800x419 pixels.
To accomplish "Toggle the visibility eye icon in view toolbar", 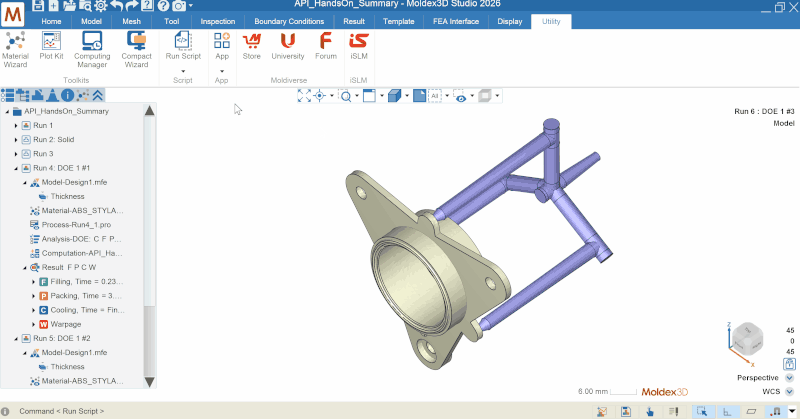I will [459, 96].
